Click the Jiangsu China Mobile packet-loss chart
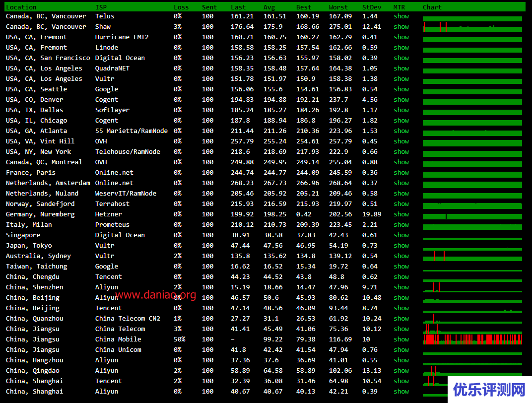Image resolution: width=532 pixels, height=403 pixels. tap(472, 339)
